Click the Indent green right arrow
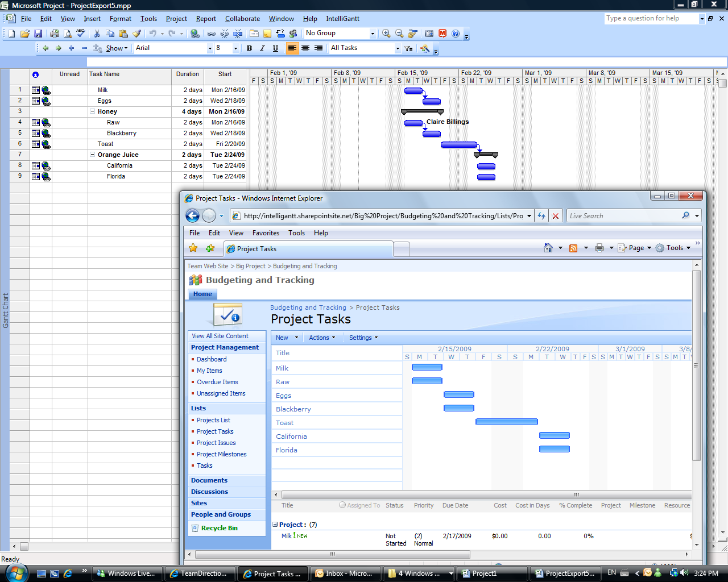 [59, 48]
